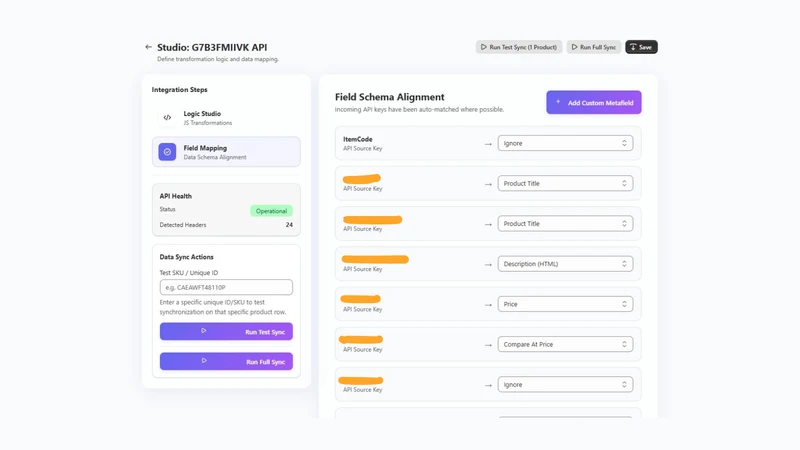The height and width of the screenshot is (450, 800).
Task: Open the last Ignore mapping dropdown
Action: 565,385
